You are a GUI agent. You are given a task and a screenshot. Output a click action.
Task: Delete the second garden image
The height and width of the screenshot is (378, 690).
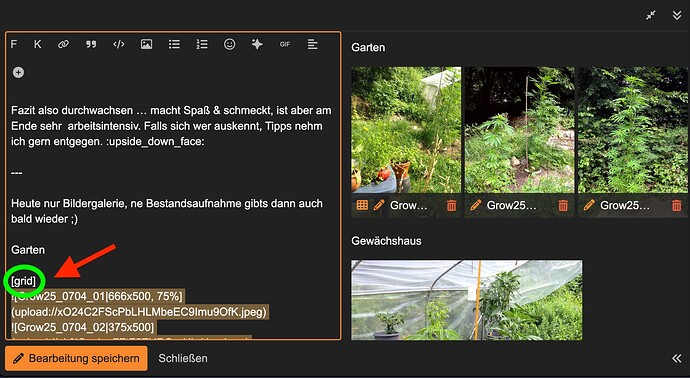tap(563, 206)
